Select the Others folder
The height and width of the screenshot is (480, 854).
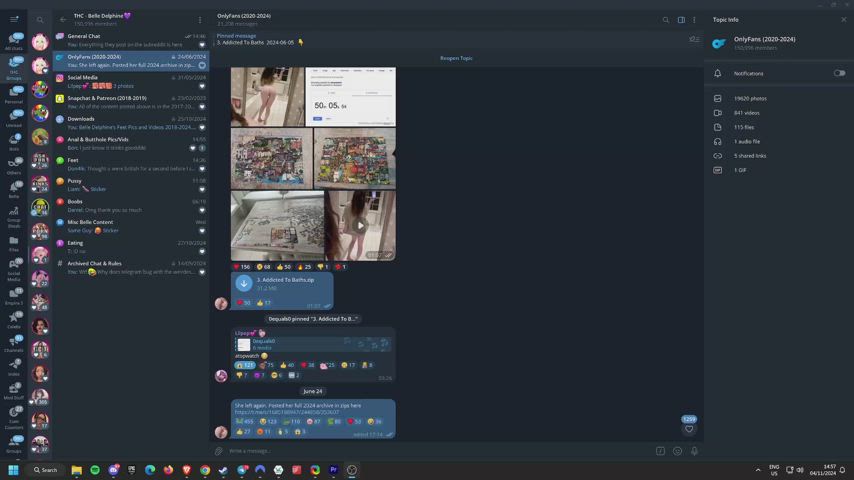click(14, 166)
